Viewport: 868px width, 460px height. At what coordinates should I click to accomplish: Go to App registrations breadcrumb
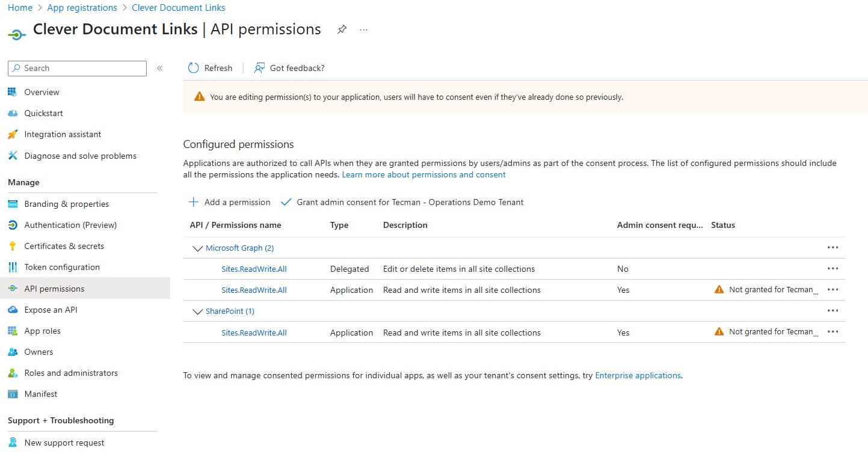tap(82, 8)
